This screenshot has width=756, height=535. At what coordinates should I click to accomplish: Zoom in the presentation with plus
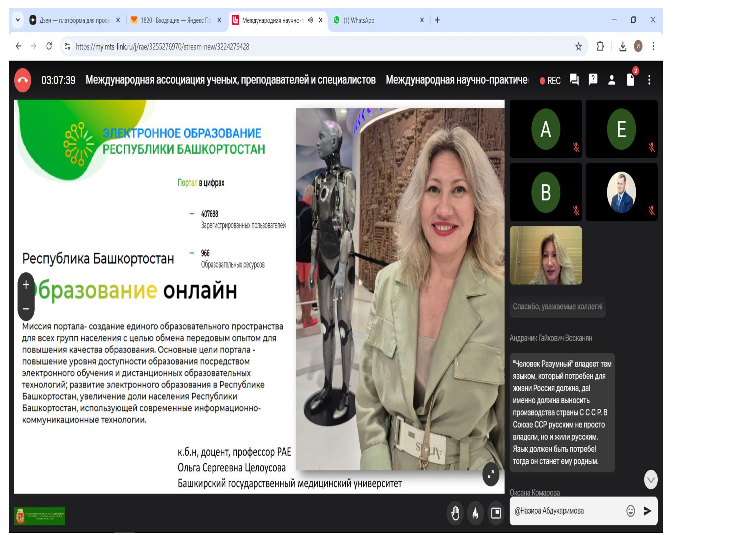click(26, 285)
